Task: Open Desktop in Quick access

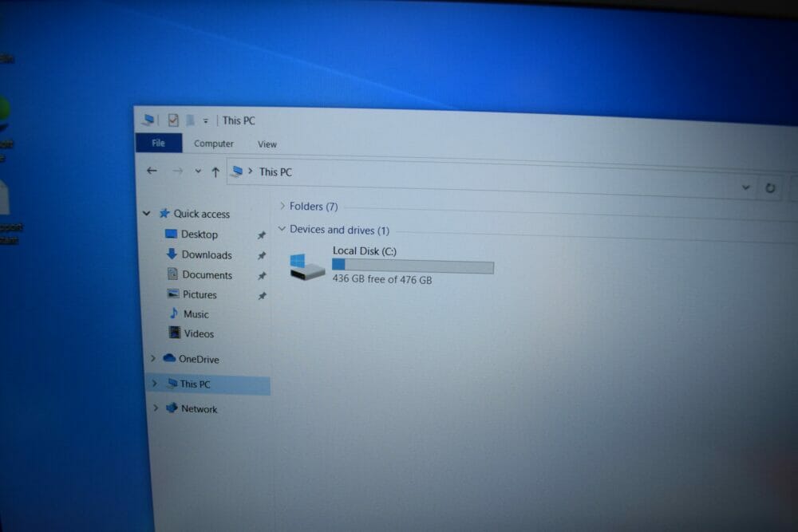Action: [x=199, y=234]
